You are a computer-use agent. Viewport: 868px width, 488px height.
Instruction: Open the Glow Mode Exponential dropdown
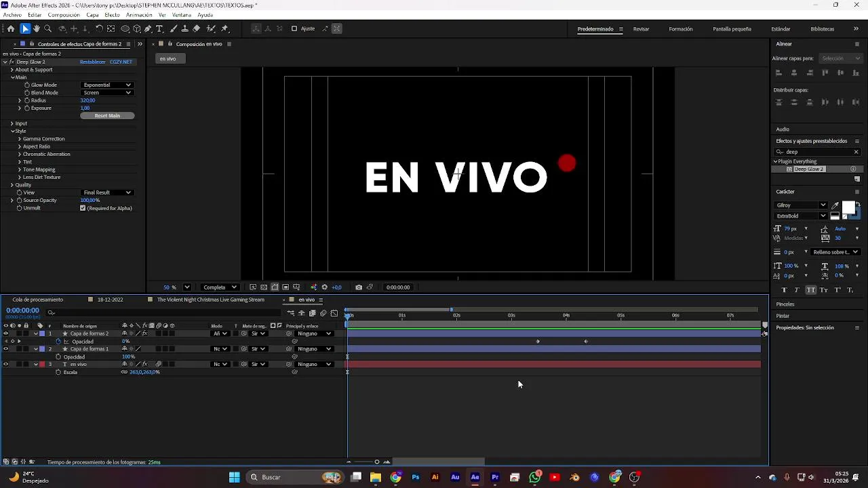pyautogui.click(x=107, y=85)
